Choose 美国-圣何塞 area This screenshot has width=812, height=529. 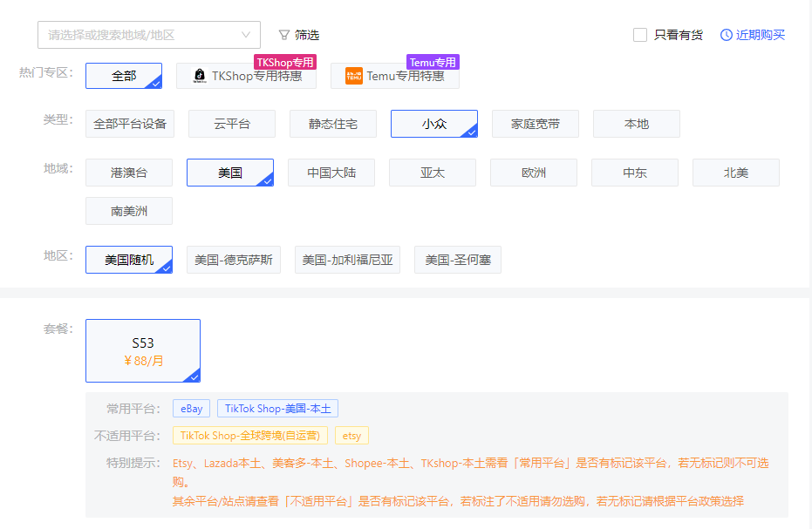tap(457, 260)
